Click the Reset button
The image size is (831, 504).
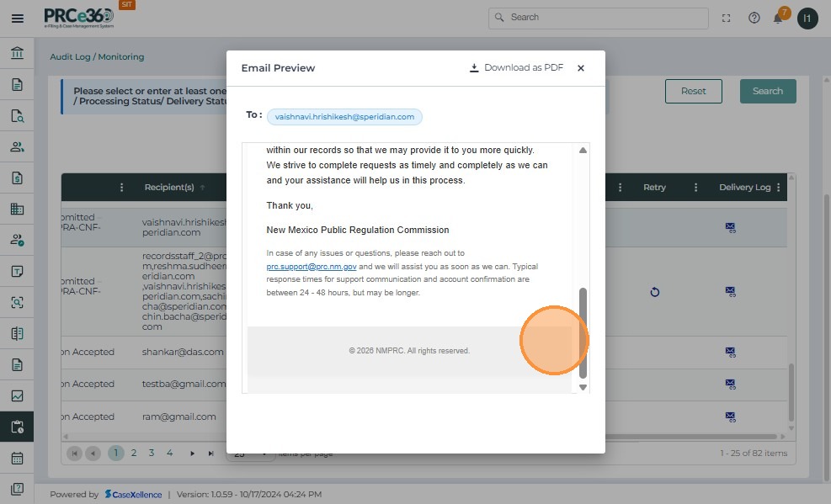(x=693, y=91)
